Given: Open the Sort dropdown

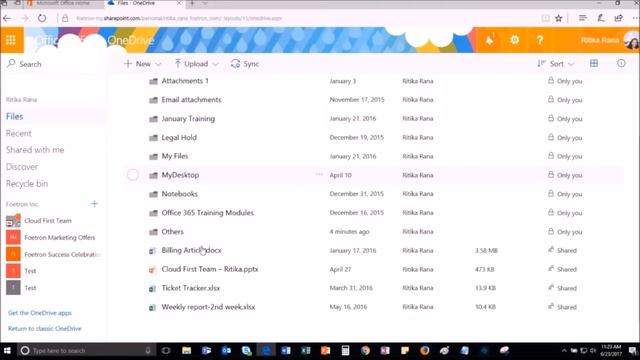Looking at the screenshot, I should click(x=556, y=64).
